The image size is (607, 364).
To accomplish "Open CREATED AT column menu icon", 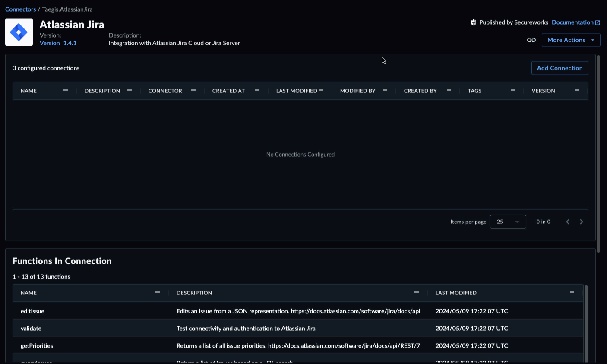I will (x=257, y=91).
